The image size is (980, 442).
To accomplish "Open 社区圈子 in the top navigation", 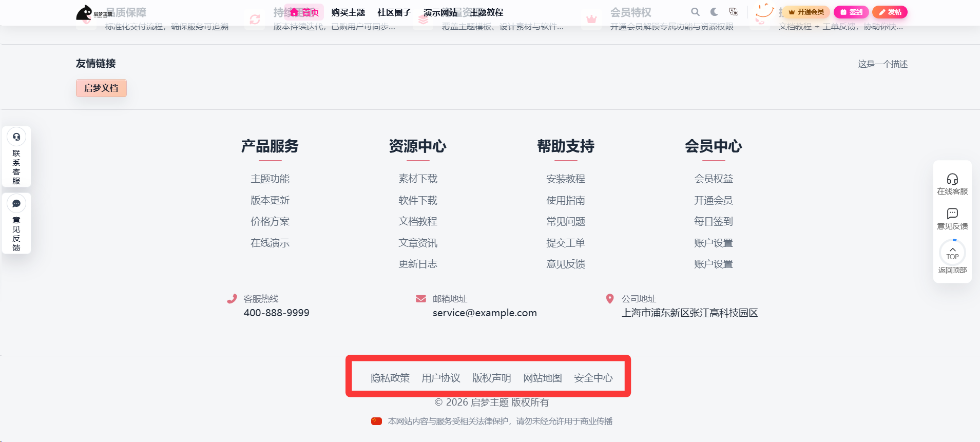I will pyautogui.click(x=394, y=12).
